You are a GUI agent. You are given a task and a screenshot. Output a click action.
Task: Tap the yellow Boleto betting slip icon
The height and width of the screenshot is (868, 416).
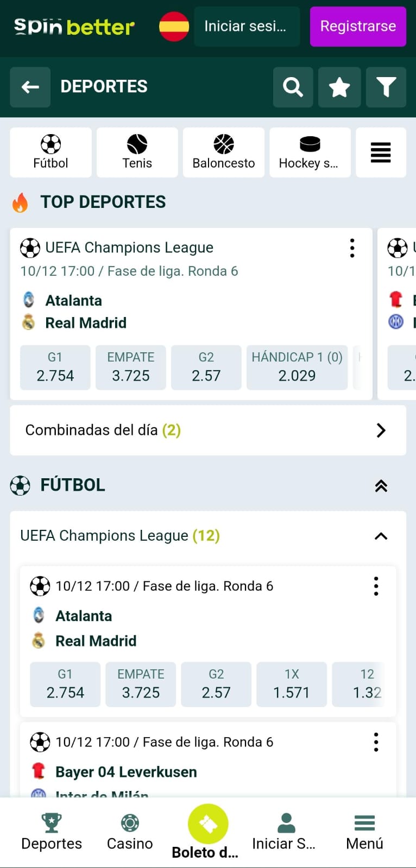click(208, 824)
